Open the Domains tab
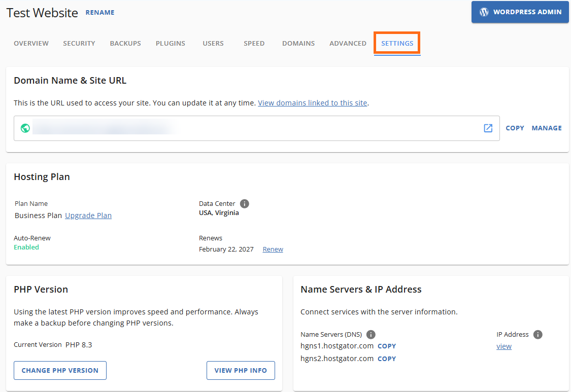This screenshot has height=392, width=571. pos(298,43)
